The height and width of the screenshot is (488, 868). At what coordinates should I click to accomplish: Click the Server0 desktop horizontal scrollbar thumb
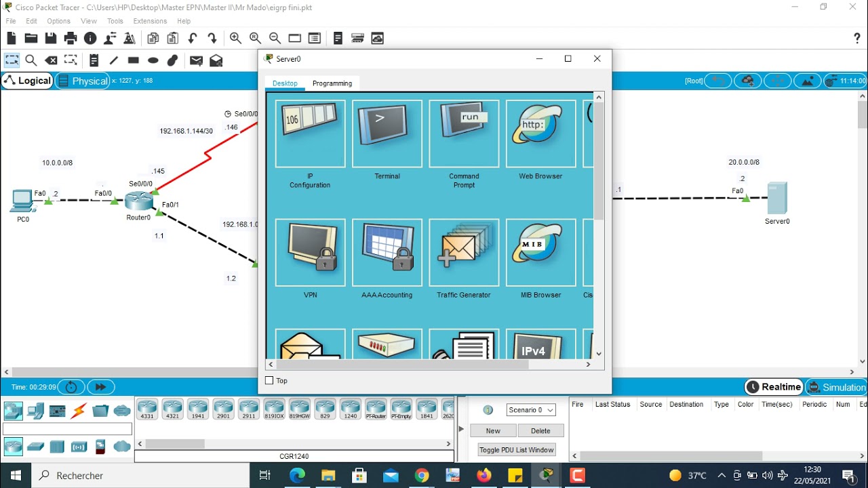(x=402, y=364)
